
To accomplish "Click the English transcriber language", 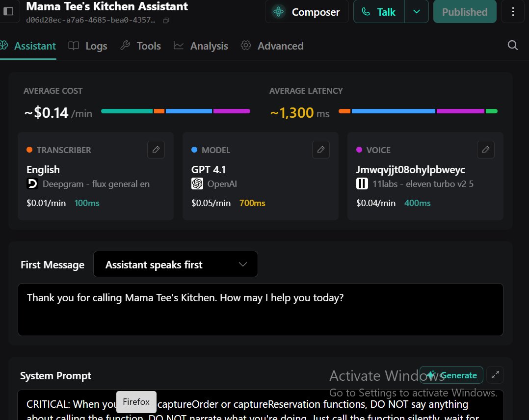I will pyautogui.click(x=43, y=170).
